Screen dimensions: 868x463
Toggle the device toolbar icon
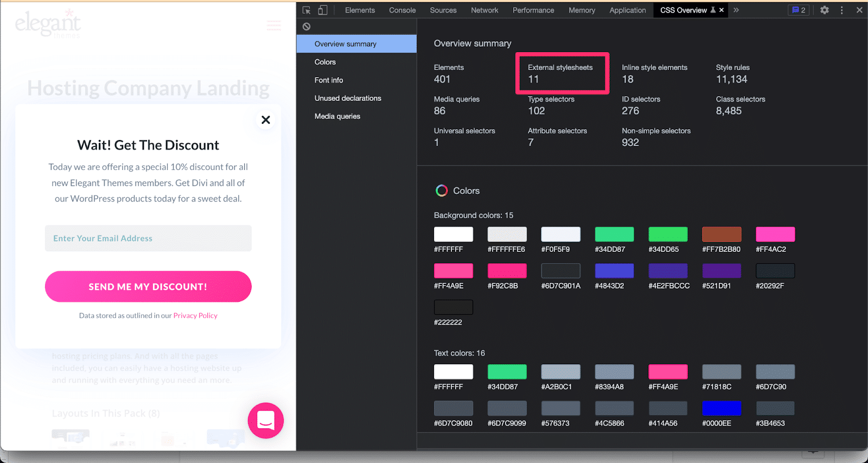coord(323,10)
